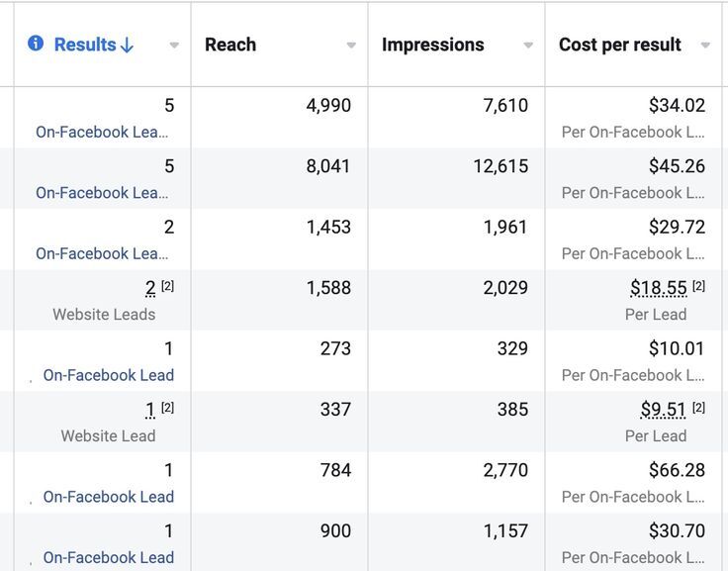Click footnote [2] beside 2 Website Leads
The width and height of the screenshot is (728, 571).
pyautogui.click(x=167, y=286)
